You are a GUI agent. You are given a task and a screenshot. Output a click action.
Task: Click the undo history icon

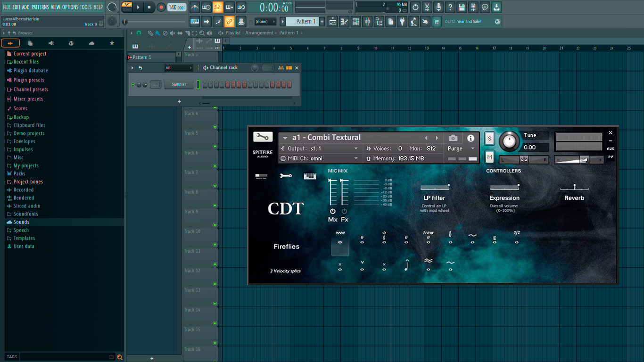[x=415, y=7]
